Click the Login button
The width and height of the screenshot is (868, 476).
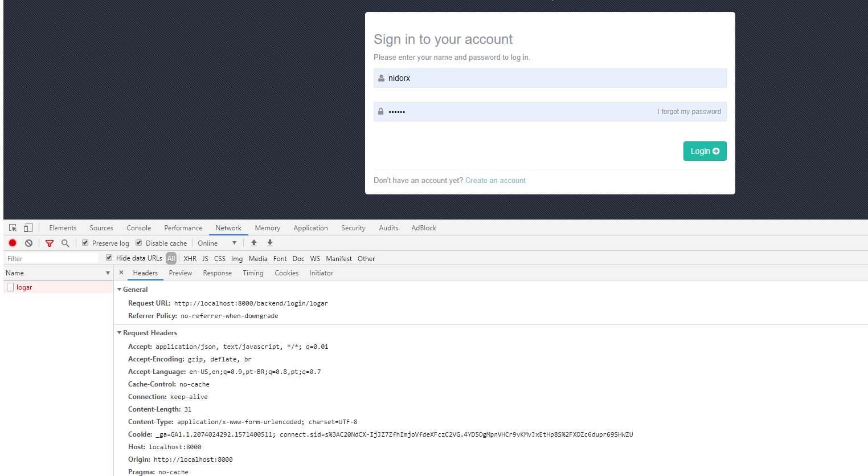tap(705, 150)
